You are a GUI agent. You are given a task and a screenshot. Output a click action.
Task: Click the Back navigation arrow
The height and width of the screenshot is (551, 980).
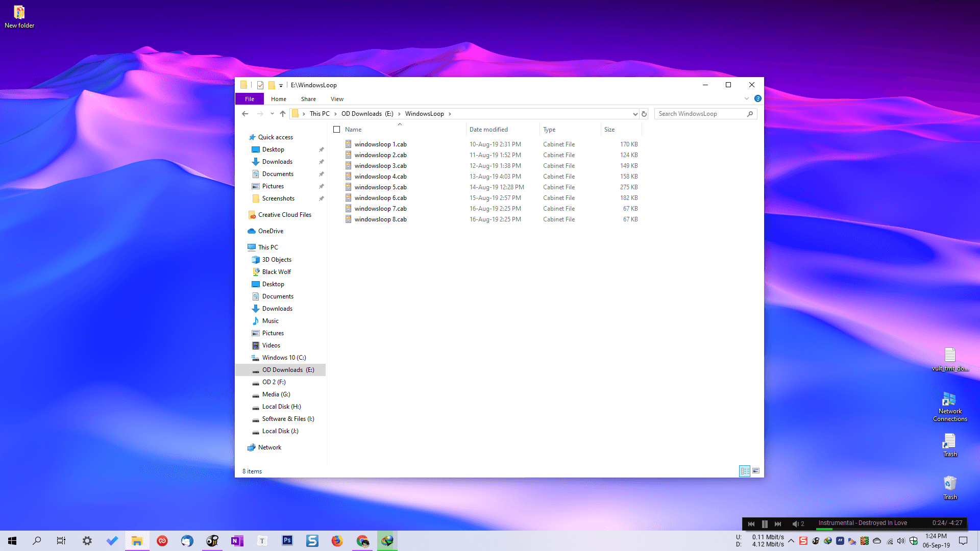click(x=245, y=114)
